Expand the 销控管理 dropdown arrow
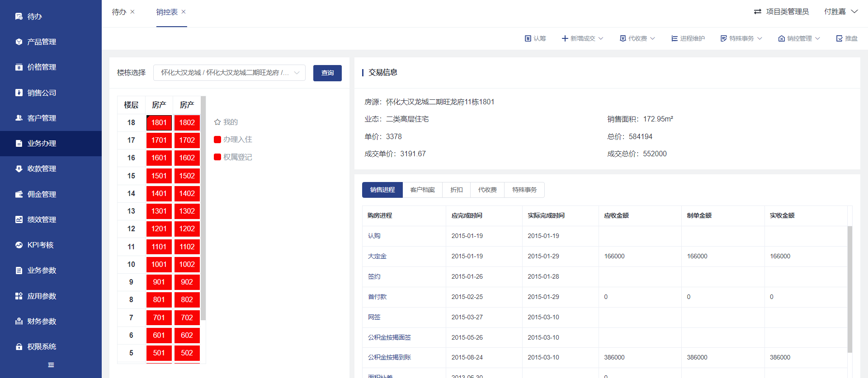Image resolution: width=868 pixels, height=378 pixels. (x=817, y=38)
